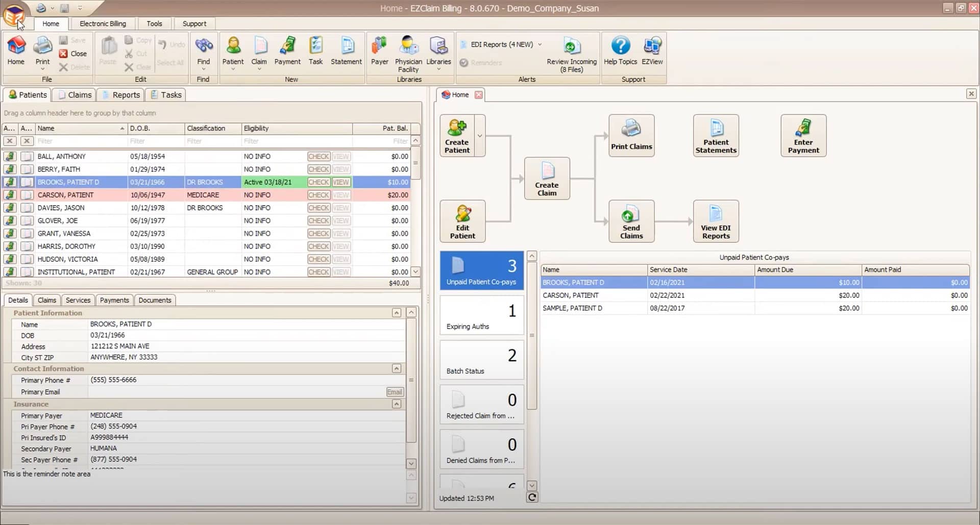Click the Create Patient workflow button

(x=457, y=136)
